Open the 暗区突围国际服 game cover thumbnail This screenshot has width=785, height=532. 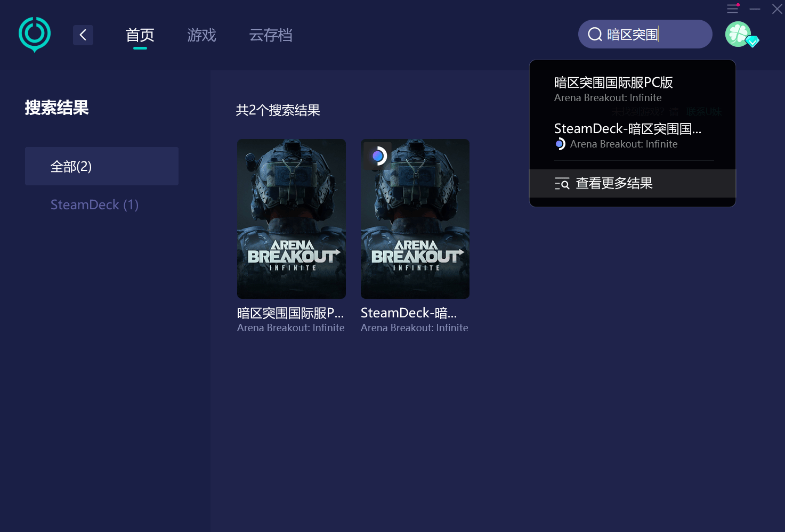coord(292,218)
